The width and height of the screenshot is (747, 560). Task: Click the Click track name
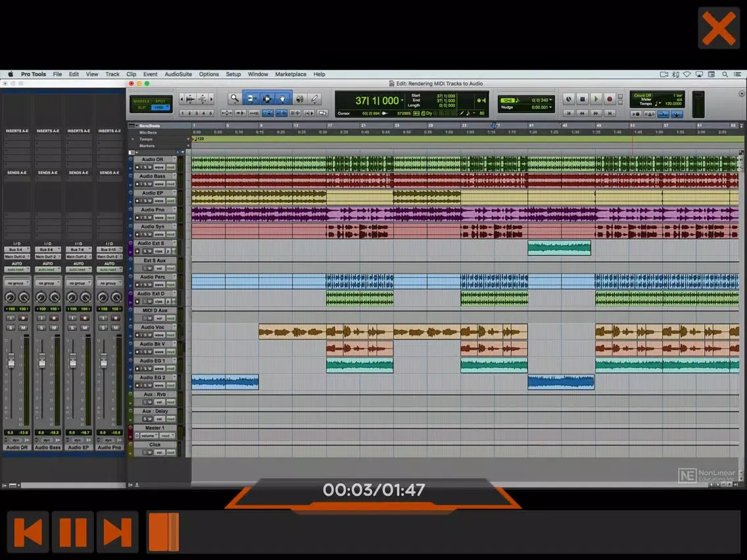pyautogui.click(x=155, y=445)
